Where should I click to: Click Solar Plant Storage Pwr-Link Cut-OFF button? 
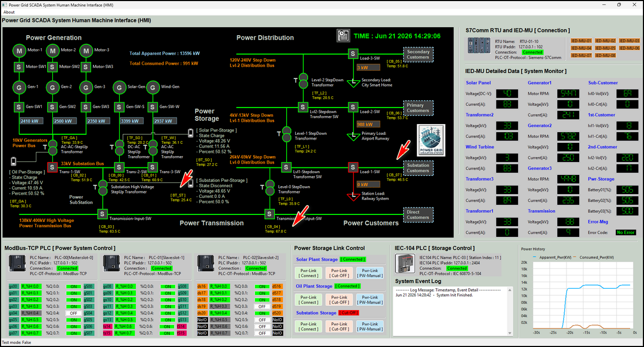point(339,273)
